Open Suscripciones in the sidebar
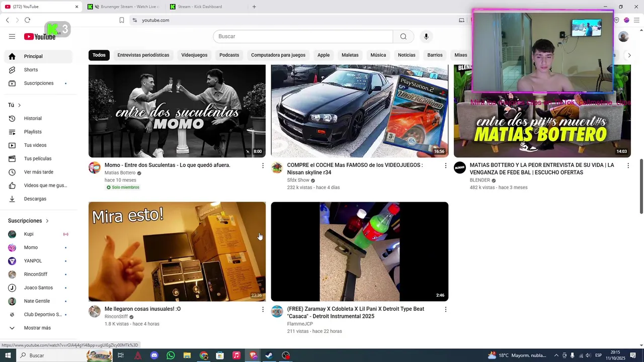 point(38,83)
